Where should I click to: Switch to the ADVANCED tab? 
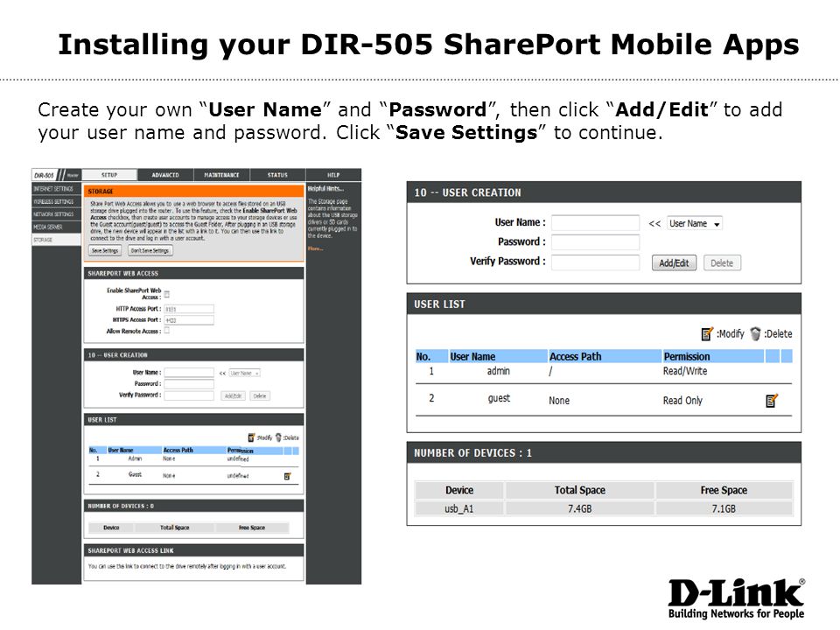click(x=165, y=175)
